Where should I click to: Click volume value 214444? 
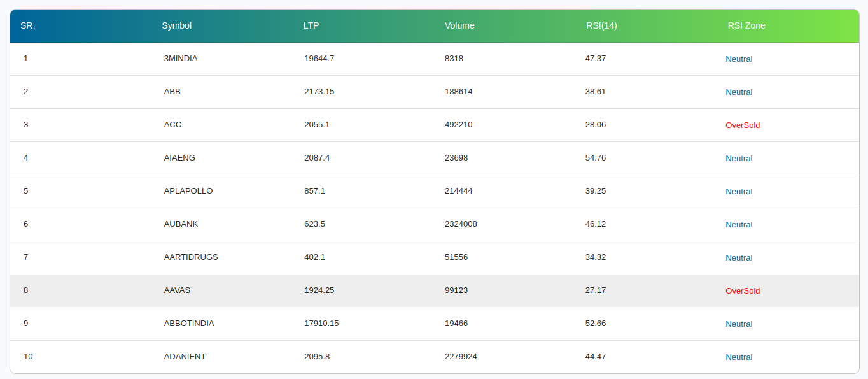[x=459, y=191]
